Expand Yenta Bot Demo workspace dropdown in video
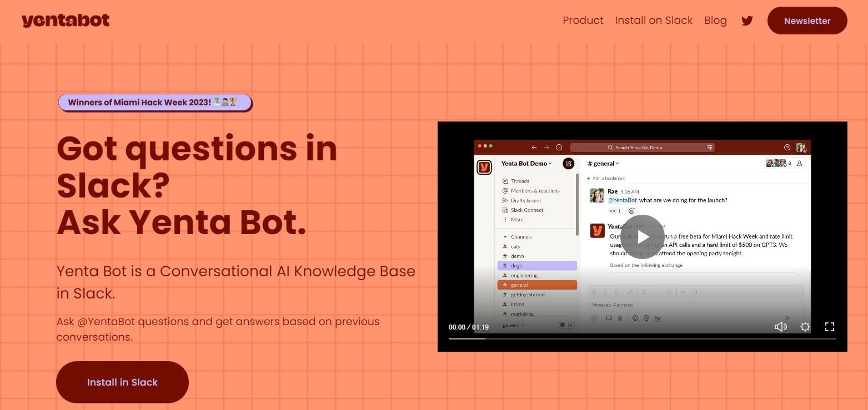 click(x=526, y=163)
